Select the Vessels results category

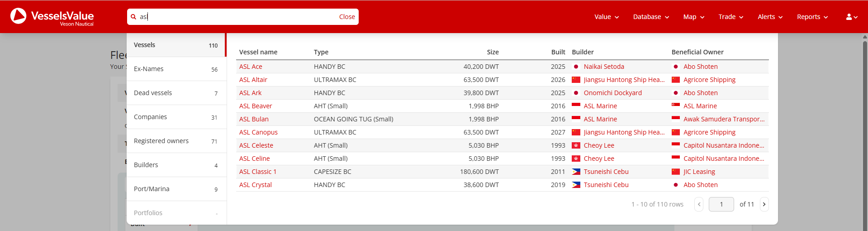point(176,45)
